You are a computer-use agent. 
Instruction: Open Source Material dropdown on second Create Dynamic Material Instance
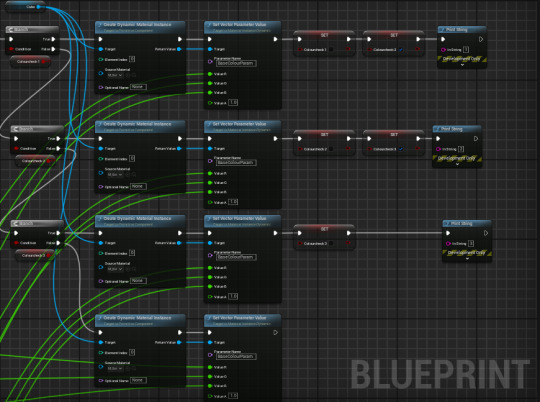click(x=115, y=175)
